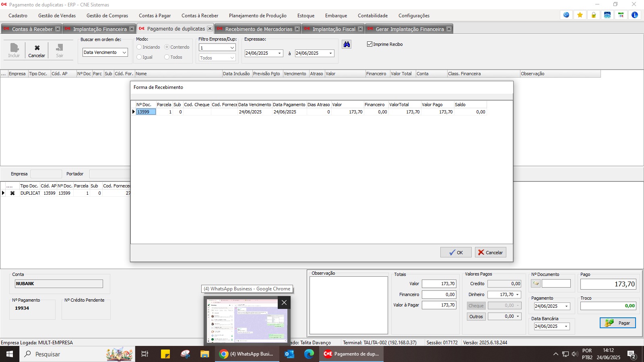Viewport: 644px width, 362px height.
Task: Select the Todos radio button
Action: click(167, 57)
